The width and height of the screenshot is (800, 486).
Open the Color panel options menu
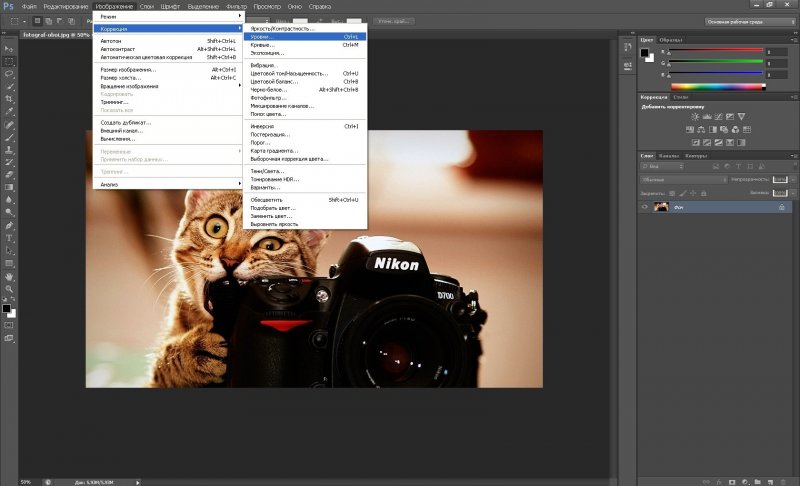794,40
